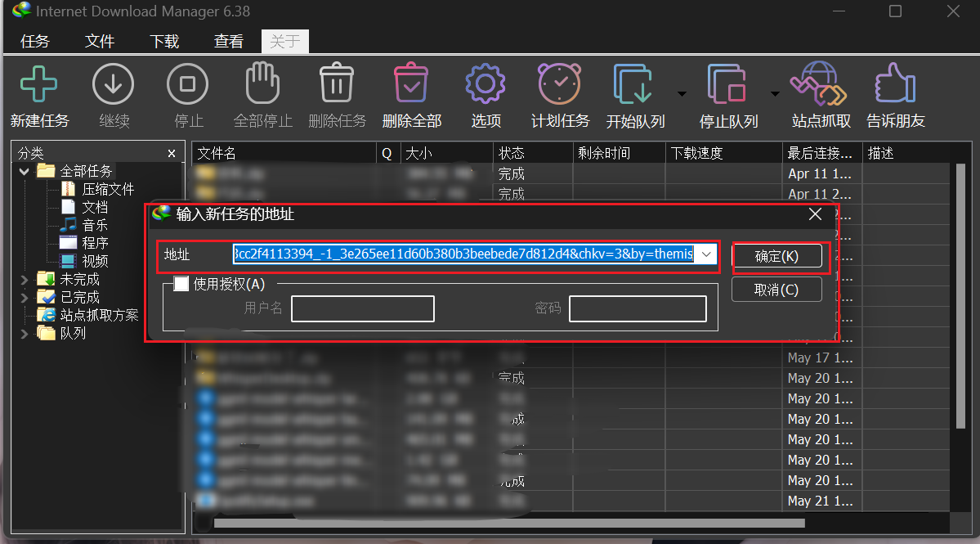The image size is (980, 544).
Task: Click the 停止 stop icon
Action: pyautogui.click(x=187, y=83)
